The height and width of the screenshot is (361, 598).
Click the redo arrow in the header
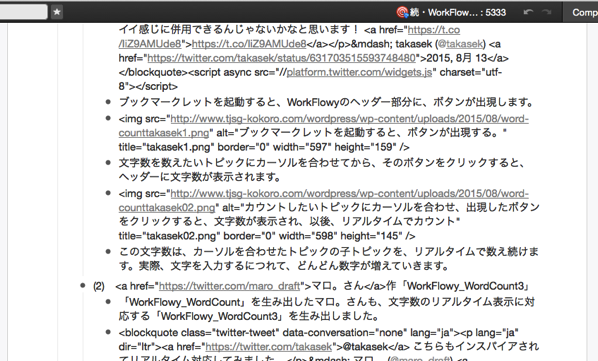pos(547,12)
